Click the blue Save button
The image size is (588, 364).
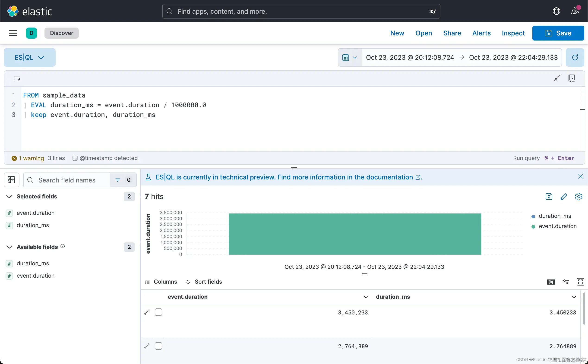point(558,33)
